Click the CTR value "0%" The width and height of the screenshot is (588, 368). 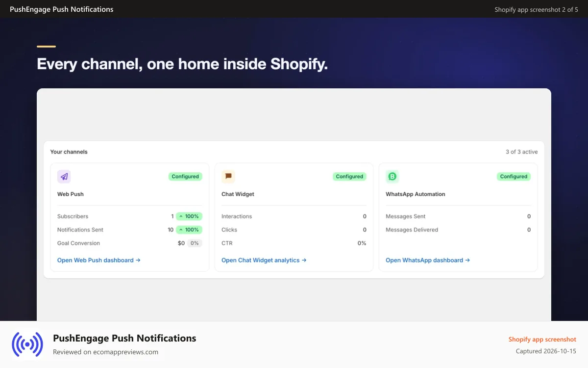[x=362, y=243]
